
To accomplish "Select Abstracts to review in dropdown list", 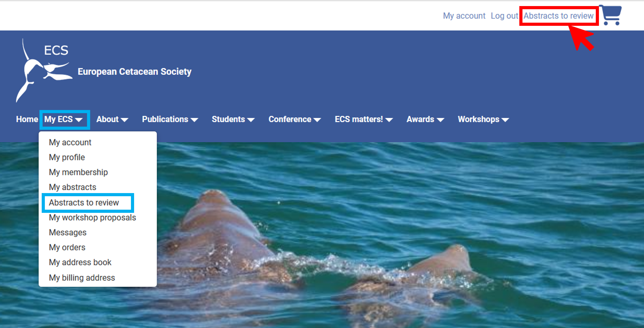I will coord(84,202).
